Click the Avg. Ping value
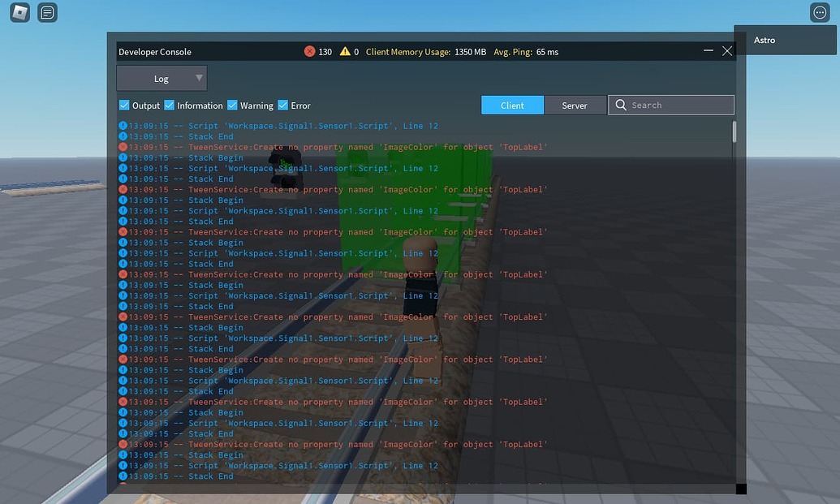 pos(547,52)
